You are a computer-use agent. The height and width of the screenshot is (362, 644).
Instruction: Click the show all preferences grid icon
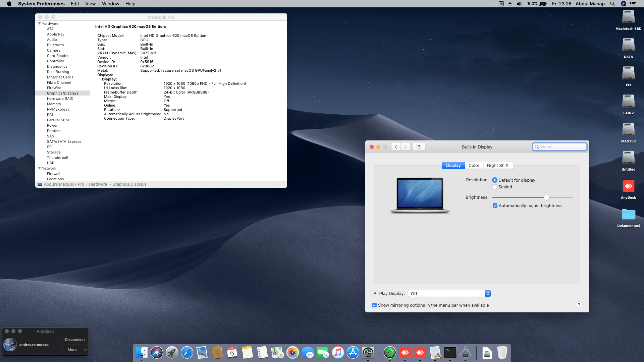(x=419, y=147)
